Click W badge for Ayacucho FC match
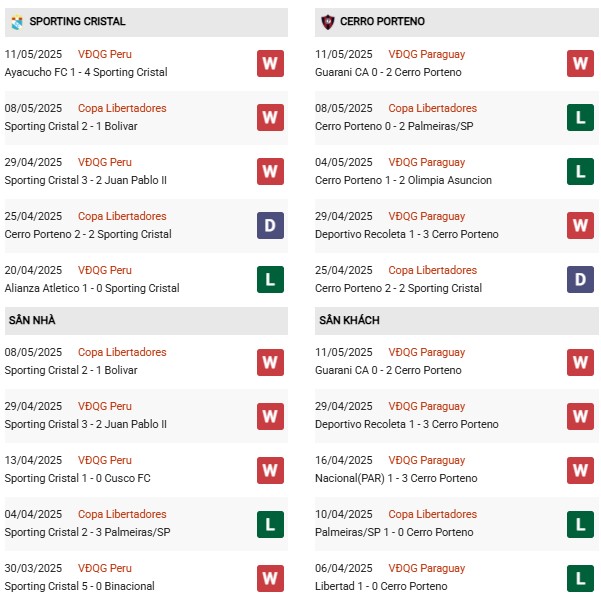The height and width of the screenshot is (601, 601). pyautogui.click(x=270, y=63)
